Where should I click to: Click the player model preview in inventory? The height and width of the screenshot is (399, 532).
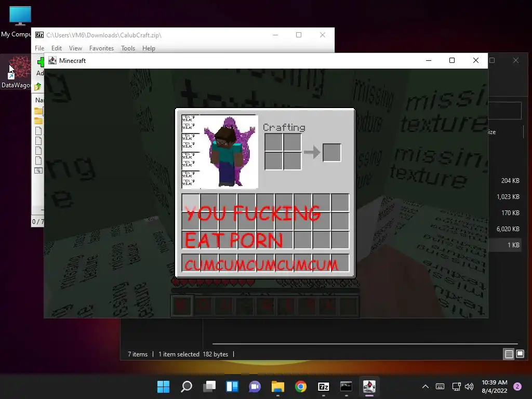point(229,152)
